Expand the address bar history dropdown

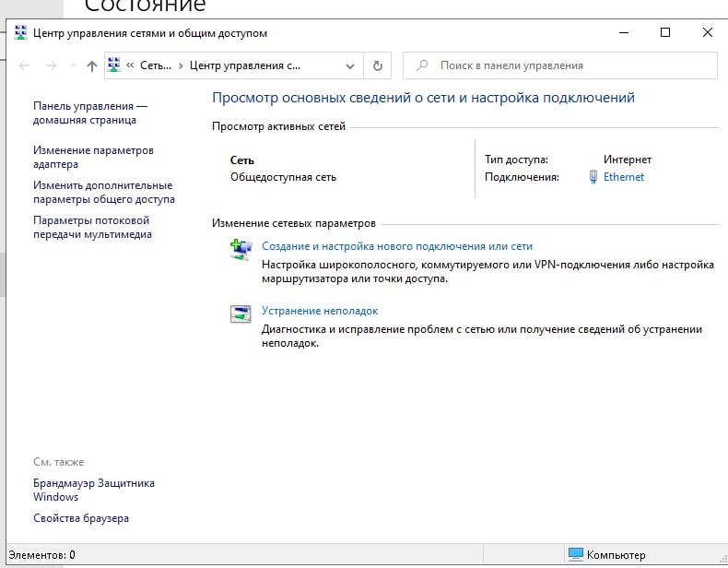(350, 66)
